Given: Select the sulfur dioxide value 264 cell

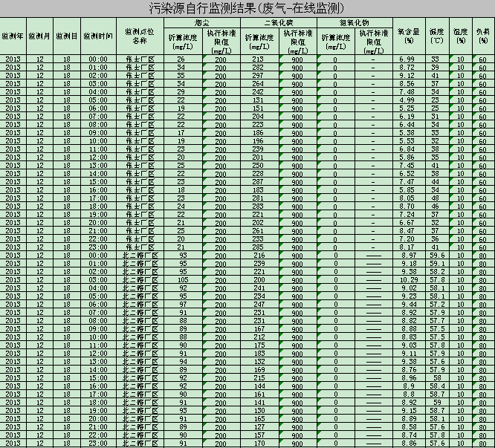Looking at the screenshot, I should point(260,84).
